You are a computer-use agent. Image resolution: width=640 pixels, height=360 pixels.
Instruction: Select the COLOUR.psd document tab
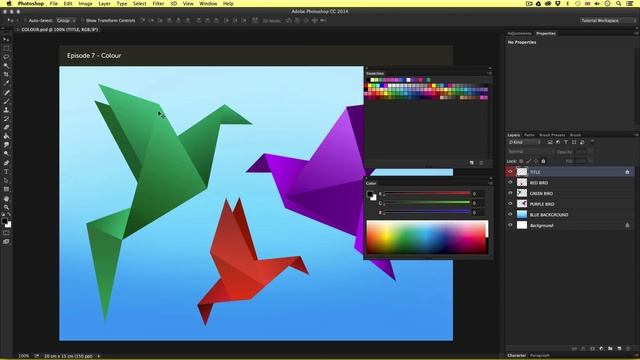pyautogui.click(x=60, y=30)
